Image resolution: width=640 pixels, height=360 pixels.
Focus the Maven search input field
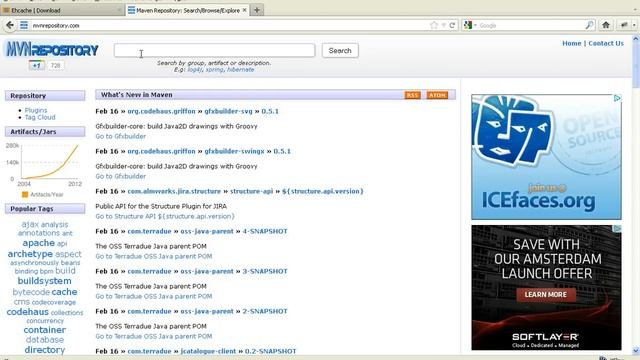coord(214,51)
